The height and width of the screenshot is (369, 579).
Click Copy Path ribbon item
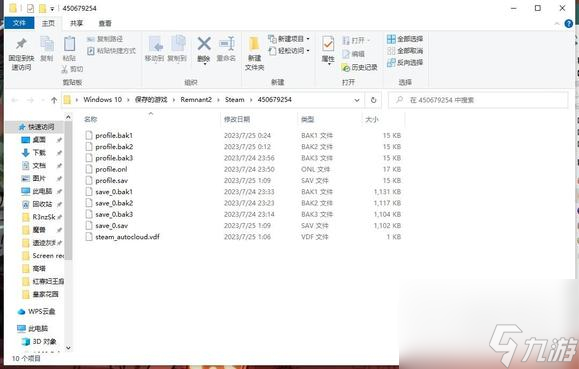pyautogui.click(x=105, y=39)
